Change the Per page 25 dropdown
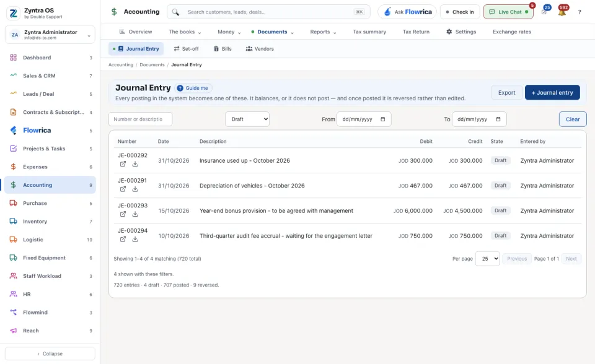595x364 pixels. point(487,259)
